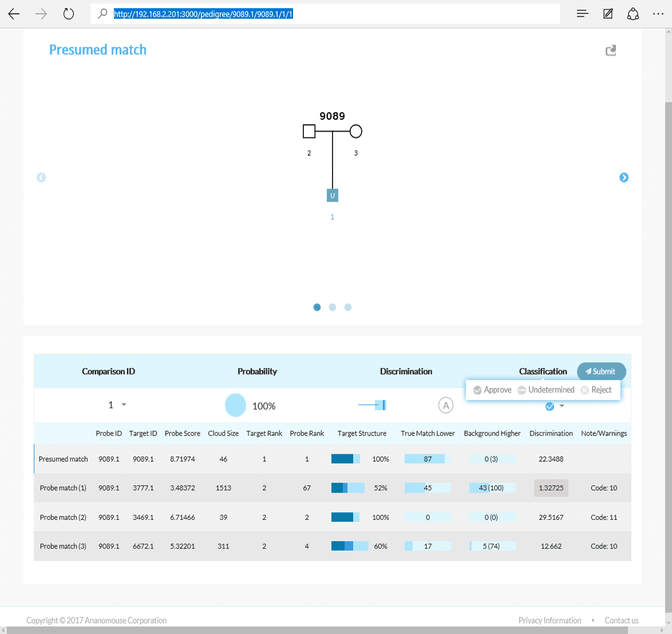The width and height of the screenshot is (672, 634).
Task: Go to the first carousel page dot
Action: click(317, 308)
